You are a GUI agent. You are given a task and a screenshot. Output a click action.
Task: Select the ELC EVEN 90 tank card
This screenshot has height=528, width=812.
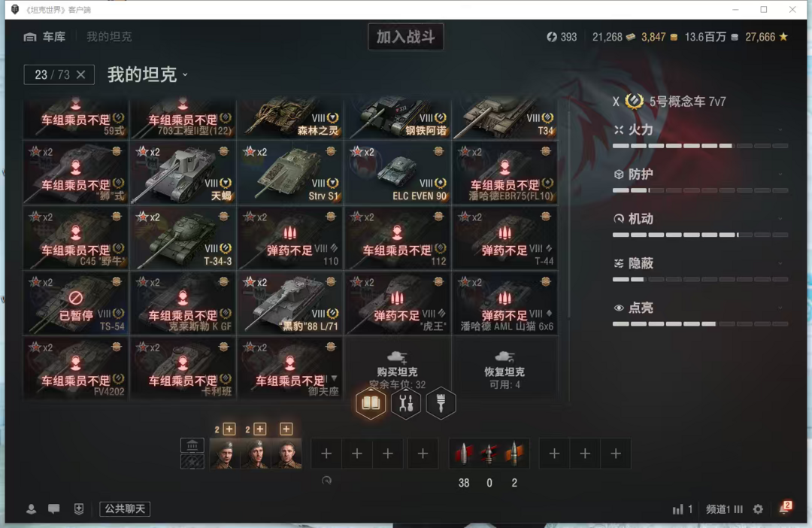click(x=398, y=173)
